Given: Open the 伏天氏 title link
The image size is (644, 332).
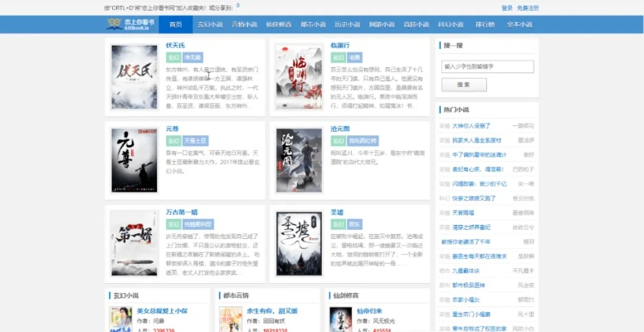Looking at the screenshot, I should pos(174,45).
